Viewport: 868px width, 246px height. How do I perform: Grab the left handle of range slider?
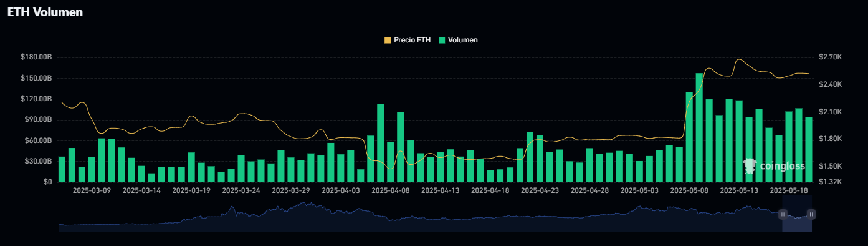coord(783,214)
